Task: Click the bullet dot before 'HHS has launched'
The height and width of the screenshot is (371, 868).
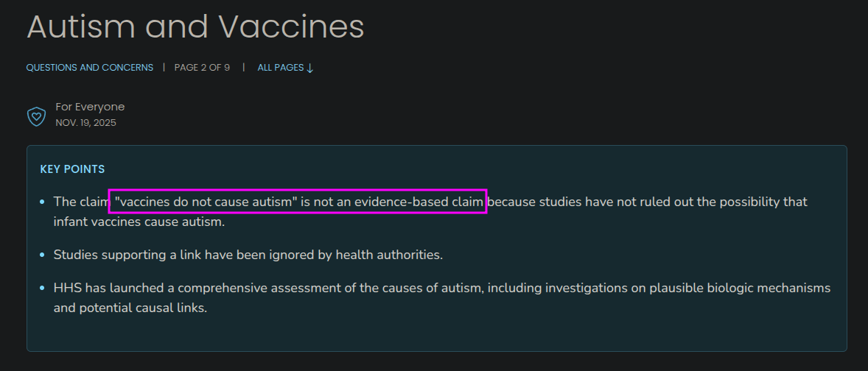Action: pos(43,287)
